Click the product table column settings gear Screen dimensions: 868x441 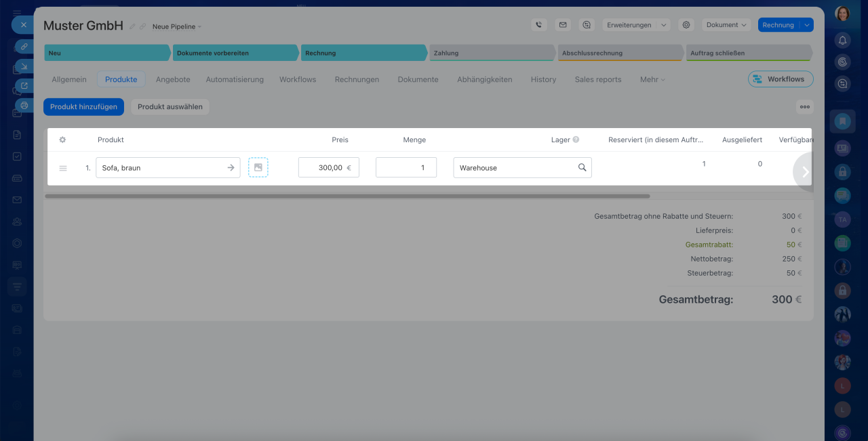point(62,140)
